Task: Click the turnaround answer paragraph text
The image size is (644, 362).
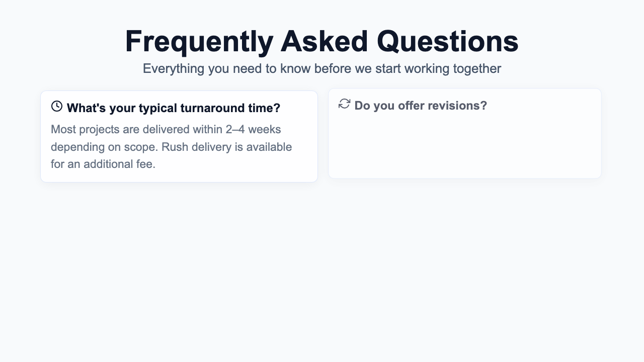Action: tap(171, 147)
